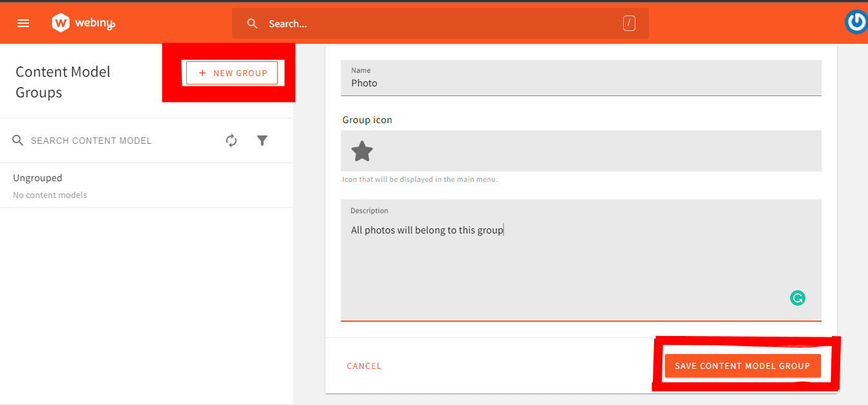
Task: Focus the top Search input box
Action: pos(438,24)
